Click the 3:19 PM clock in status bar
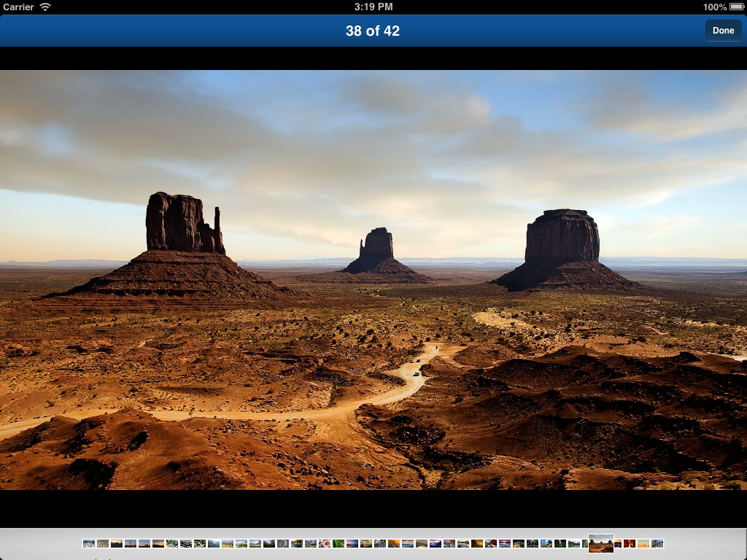The height and width of the screenshot is (560, 747). [373, 7]
